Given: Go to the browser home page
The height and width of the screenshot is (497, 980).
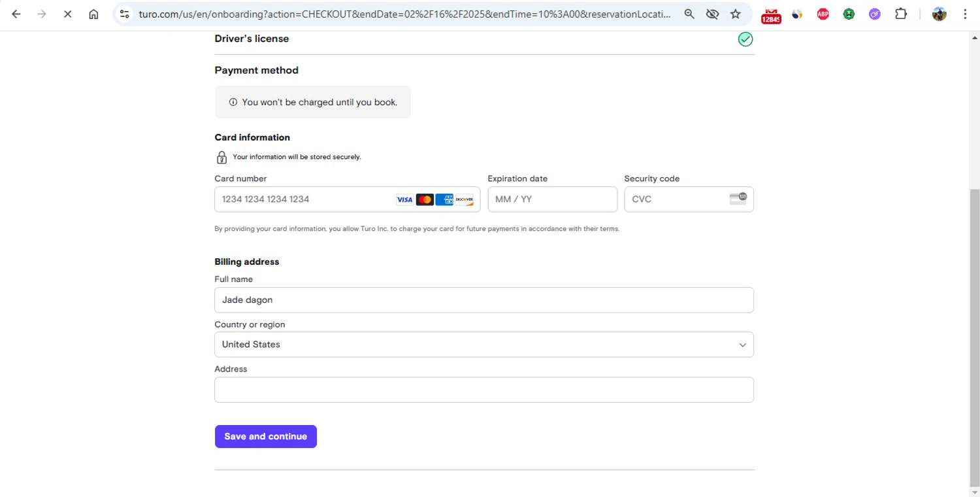Looking at the screenshot, I should coord(93,14).
